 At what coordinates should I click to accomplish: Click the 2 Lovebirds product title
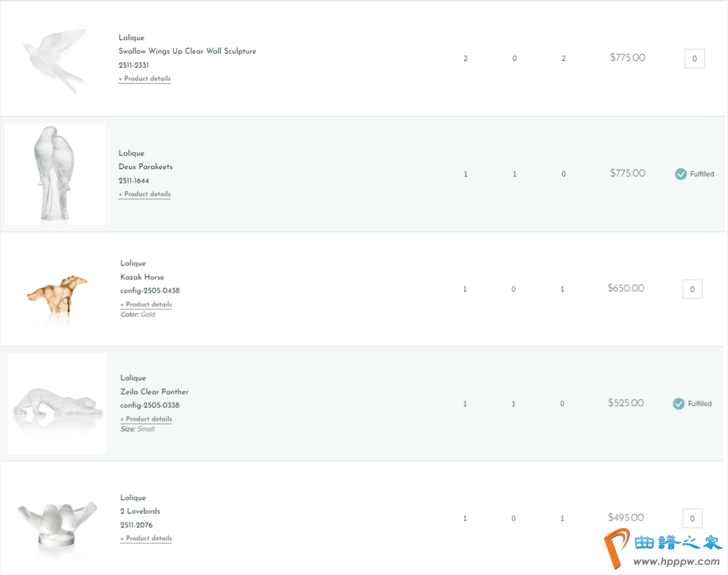click(x=140, y=511)
